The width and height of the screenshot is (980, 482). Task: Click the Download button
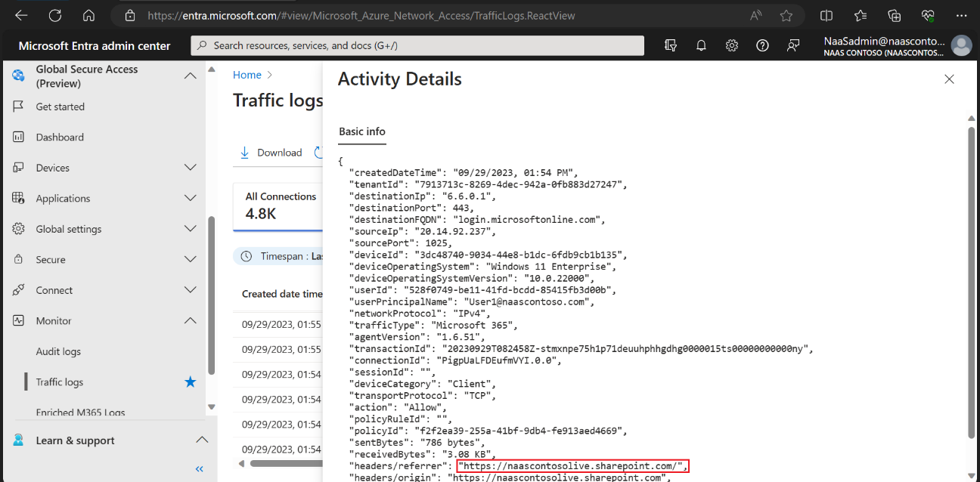click(x=271, y=153)
